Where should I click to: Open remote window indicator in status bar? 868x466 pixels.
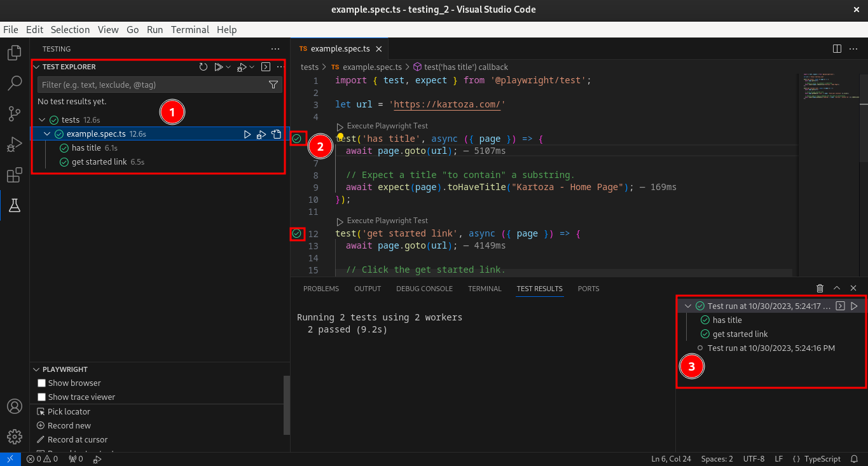point(10,459)
